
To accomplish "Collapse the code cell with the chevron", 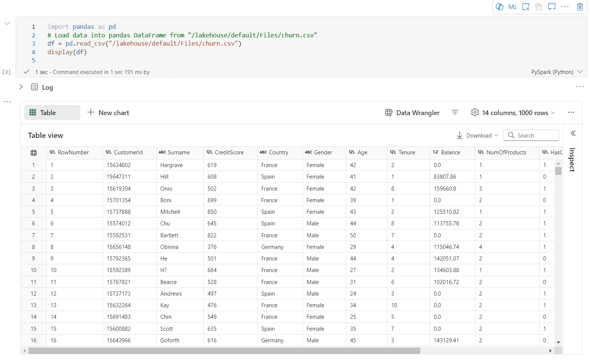I will coord(7,23).
